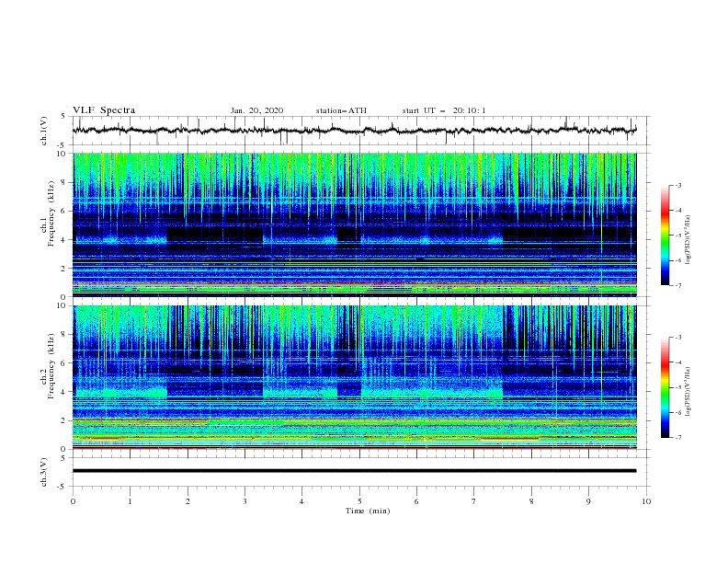Click the "-4" tick on the ch.2 colorbar
This screenshot has height=563, width=728.
click(677, 362)
